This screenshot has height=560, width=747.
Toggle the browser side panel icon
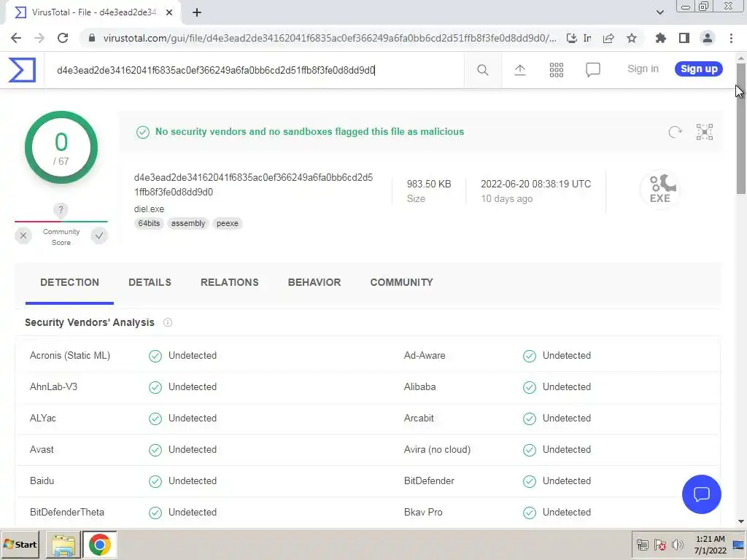click(x=684, y=38)
